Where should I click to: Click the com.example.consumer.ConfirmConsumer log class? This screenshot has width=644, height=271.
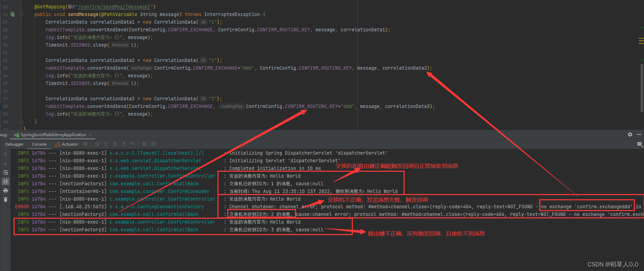pyautogui.click(x=160, y=191)
